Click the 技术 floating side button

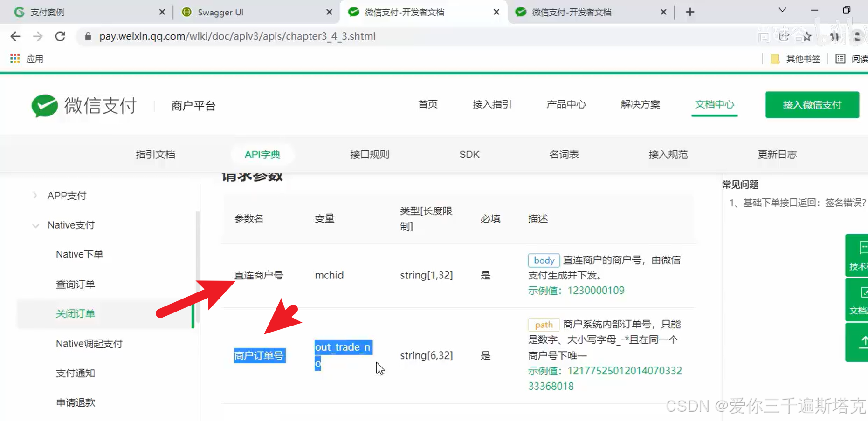click(857, 256)
